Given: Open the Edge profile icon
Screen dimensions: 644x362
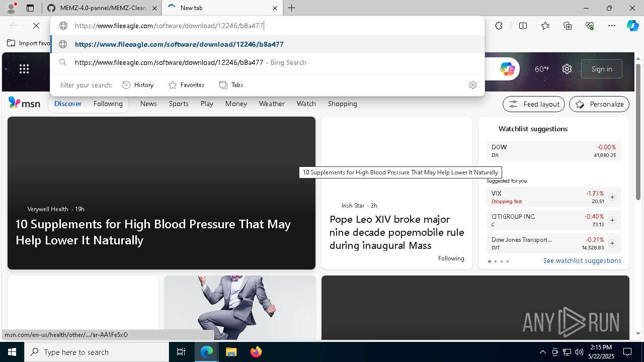Looking at the screenshot, I should coord(11,8).
